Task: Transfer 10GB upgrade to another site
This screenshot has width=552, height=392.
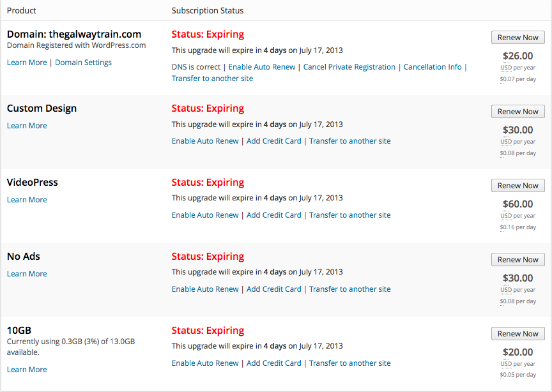Action: [349, 363]
